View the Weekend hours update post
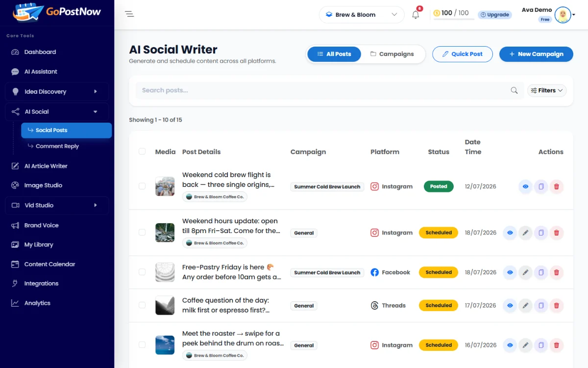Viewport: 588px width, 368px height. pos(510,233)
